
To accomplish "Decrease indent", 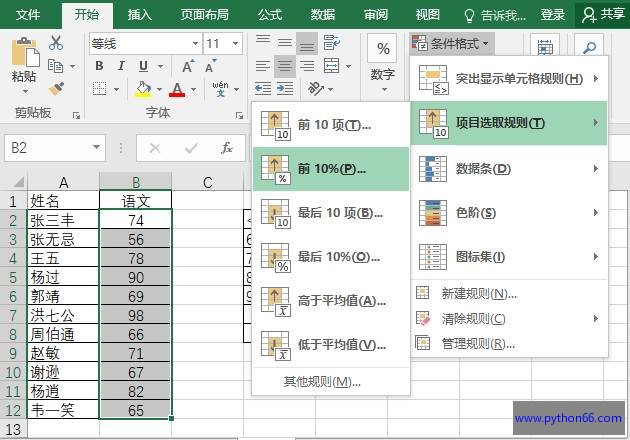I will 263,88.
